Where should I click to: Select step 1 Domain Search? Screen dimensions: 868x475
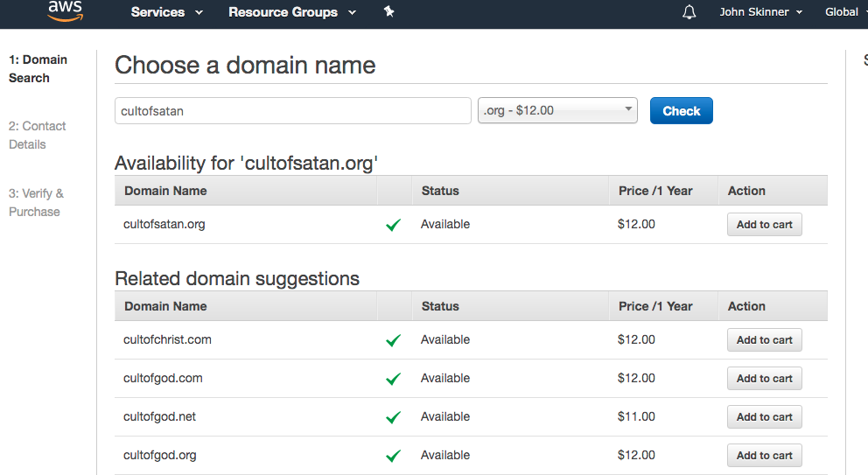tap(38, 69)
